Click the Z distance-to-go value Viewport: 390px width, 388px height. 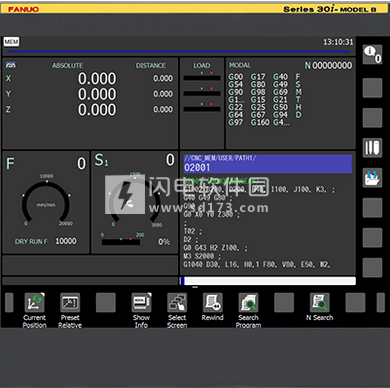coord(163,109)
